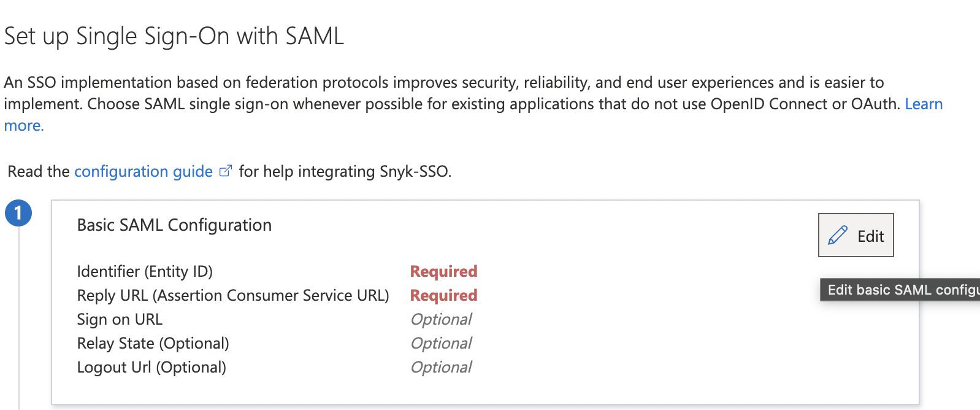Click the Reply URL Required label

click(x=443, y=295)
